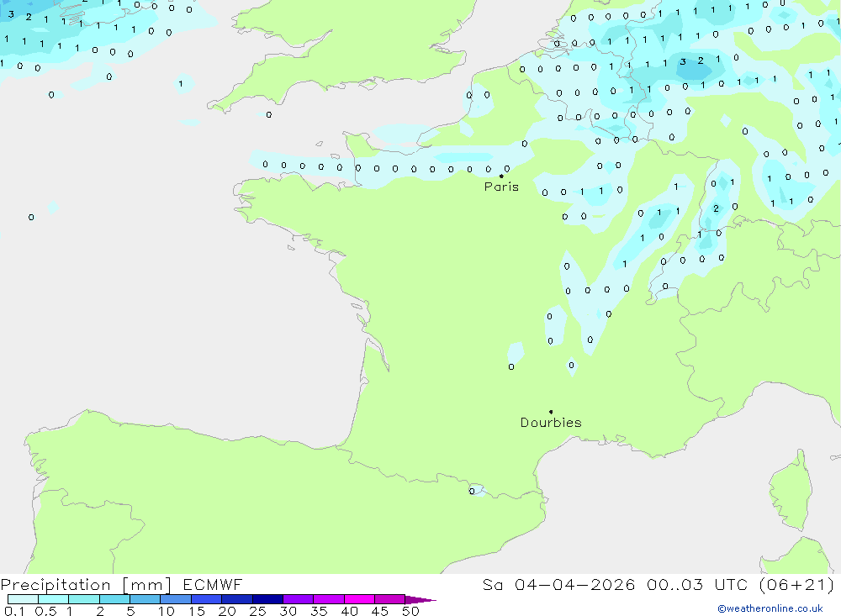Select the 10 mm legend color swatch
Screen dimensions: 841x616
click(176, 599)
